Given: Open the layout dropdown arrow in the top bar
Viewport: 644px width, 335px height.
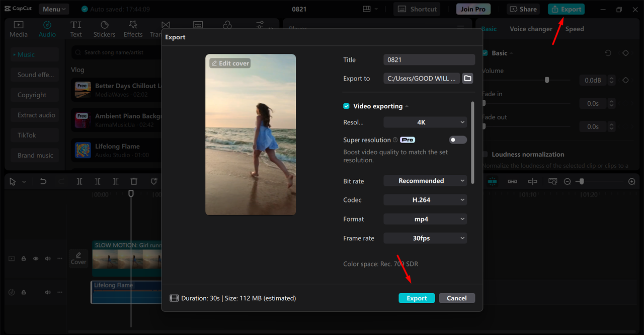Looking at the screenshot, I should click(376, 9).
